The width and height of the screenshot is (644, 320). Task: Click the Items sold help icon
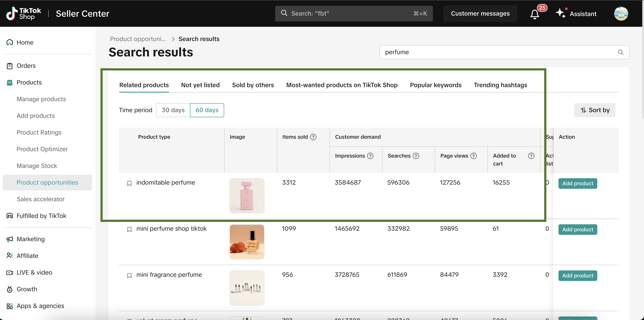tap(313, 137)
